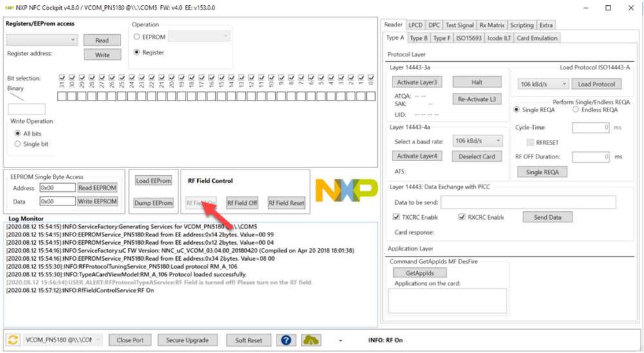Click Activate Layer3 button
The width and height of the screenshot is (644, 353).
(x=417, y=82)
